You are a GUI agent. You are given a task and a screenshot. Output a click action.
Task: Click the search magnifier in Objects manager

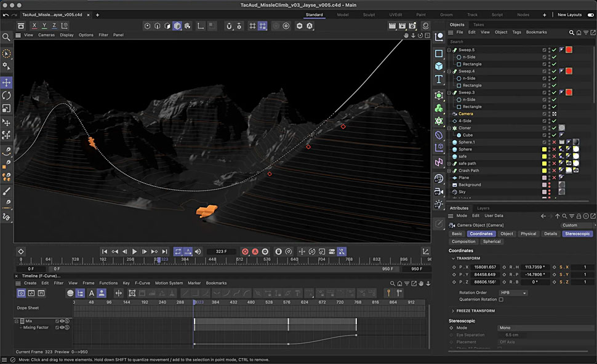[x=572, y=33]
